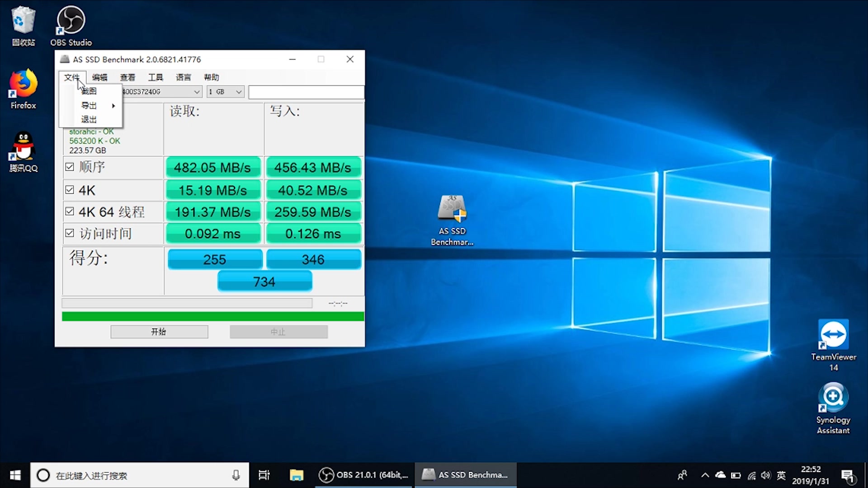Open the 帮助 help menu
Viewport: 868px width, 488px height.
(x=211, y=77)
